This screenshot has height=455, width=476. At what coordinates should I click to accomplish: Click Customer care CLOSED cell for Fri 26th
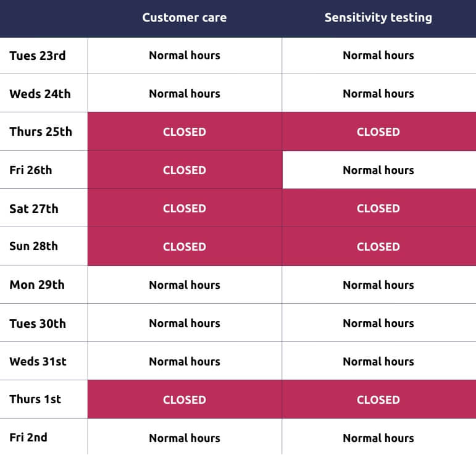184,170
